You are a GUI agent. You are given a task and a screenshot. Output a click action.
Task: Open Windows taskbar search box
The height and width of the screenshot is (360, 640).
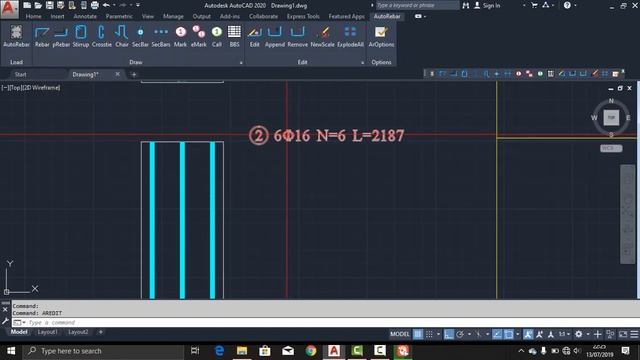coord(104,351)
